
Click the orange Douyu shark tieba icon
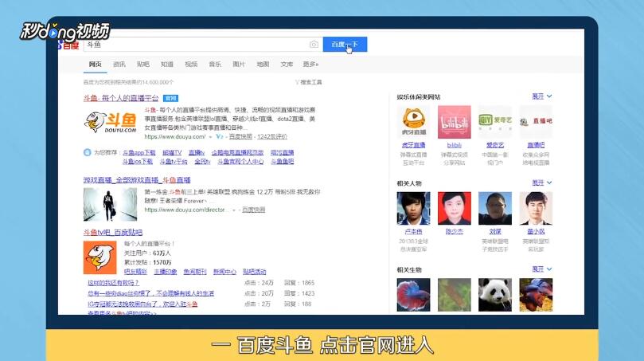click(100, 257)
